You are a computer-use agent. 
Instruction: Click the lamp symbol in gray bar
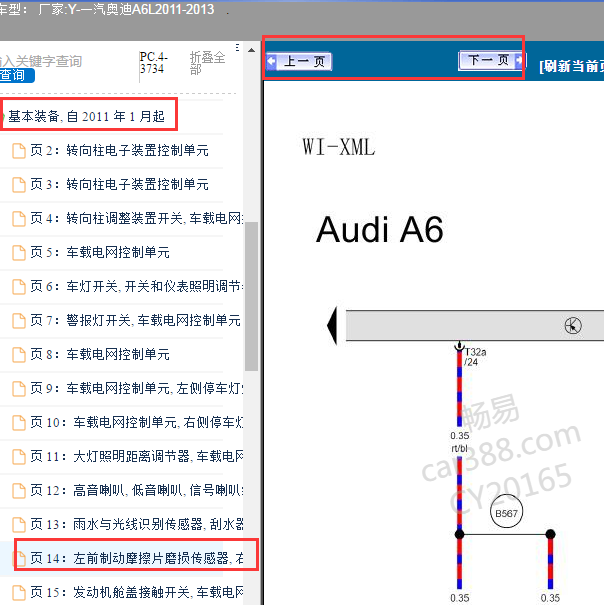pyautogui.click(x=573, y=326)
